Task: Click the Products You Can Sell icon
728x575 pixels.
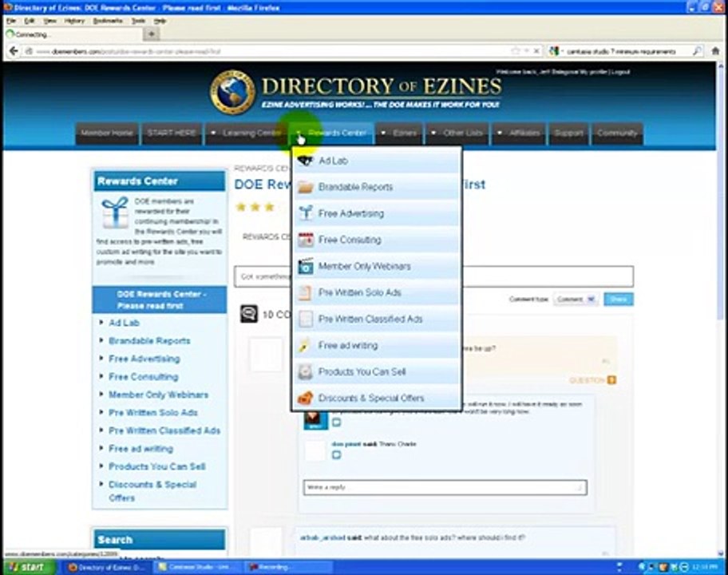Action: pos(305,372)
